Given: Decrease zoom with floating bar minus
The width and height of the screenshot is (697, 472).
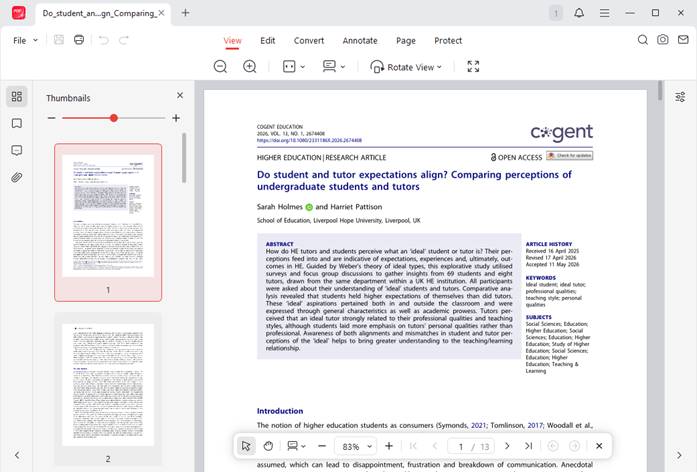Looking at the screenshot, I should pos(322,446).
